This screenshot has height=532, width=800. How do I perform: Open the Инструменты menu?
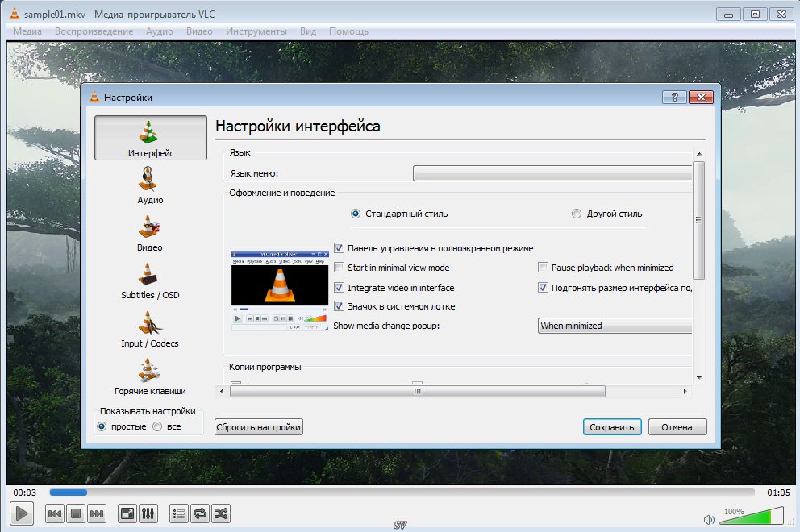point(256,31)
